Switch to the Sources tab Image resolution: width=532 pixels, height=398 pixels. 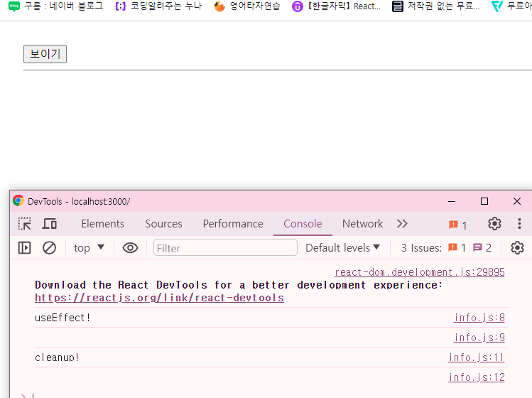point(163,224)
